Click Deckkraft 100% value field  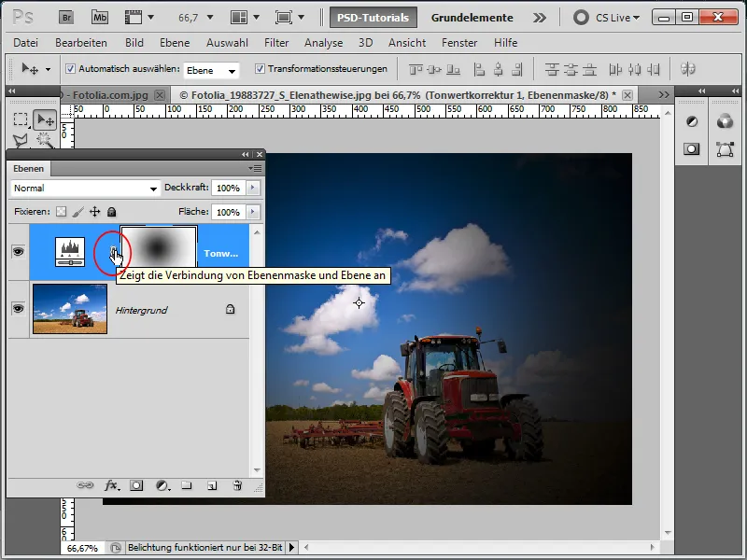pos(228,188)
